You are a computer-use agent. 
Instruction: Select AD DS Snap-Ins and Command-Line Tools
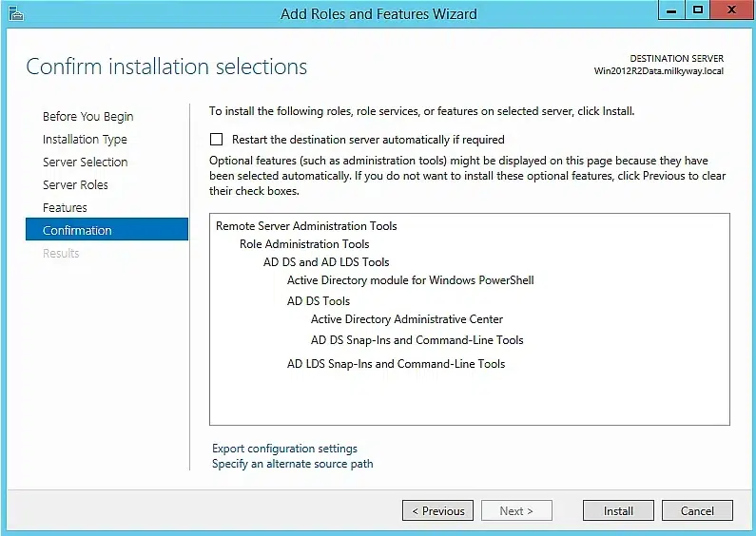coord(417,340)
